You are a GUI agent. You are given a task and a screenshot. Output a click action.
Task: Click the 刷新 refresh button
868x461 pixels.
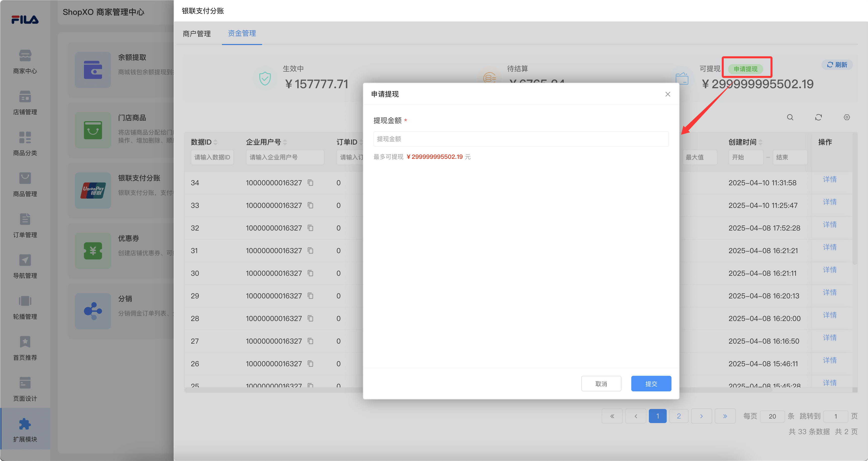[x=837, y=65]
